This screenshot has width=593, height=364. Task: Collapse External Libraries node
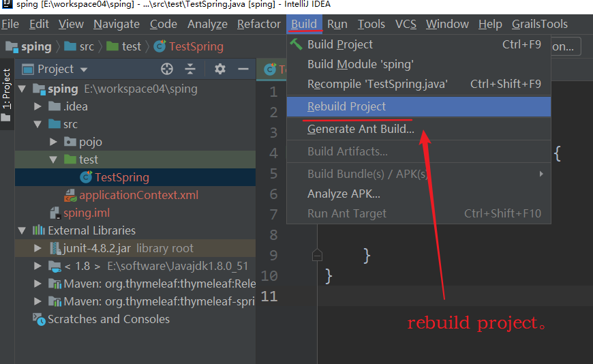(x=22, y=230)
